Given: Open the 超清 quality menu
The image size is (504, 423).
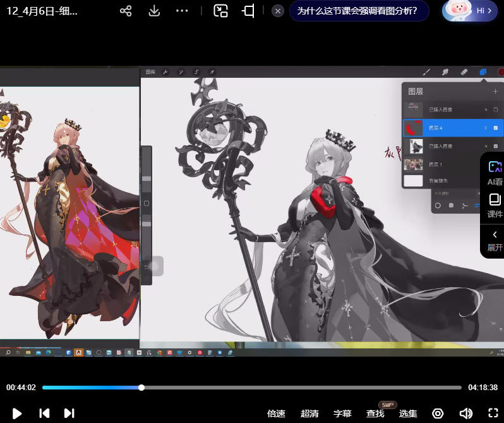Looking at the screenshot, I should point(309,414).
